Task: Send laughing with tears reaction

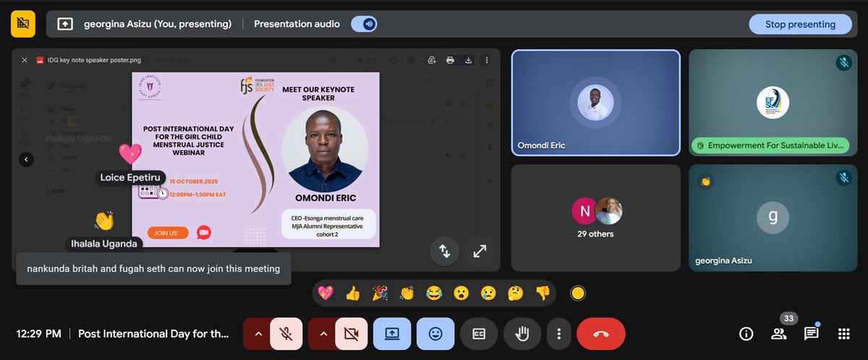Action: (x=433, y=293)
